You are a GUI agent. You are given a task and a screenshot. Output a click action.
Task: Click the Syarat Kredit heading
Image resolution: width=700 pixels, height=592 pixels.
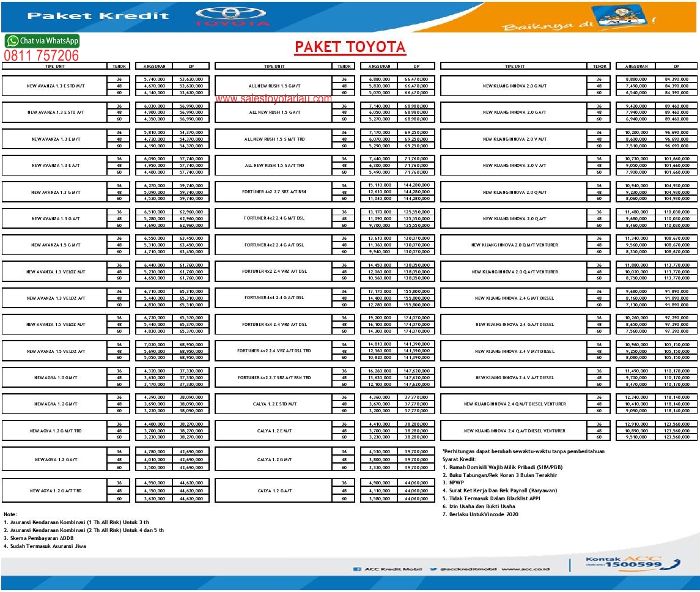coord(459,459)
